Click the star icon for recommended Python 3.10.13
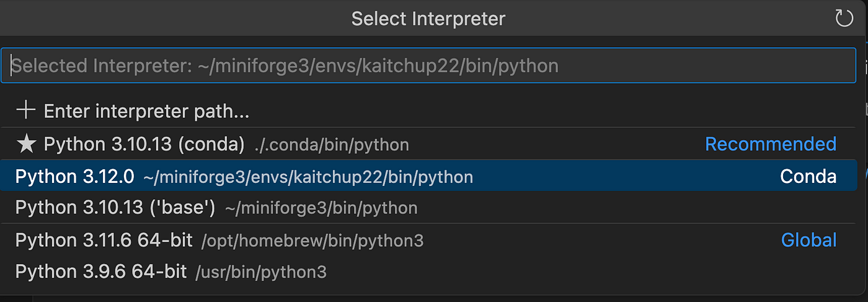Screen dimensions: 868x302 pos(26,144)
